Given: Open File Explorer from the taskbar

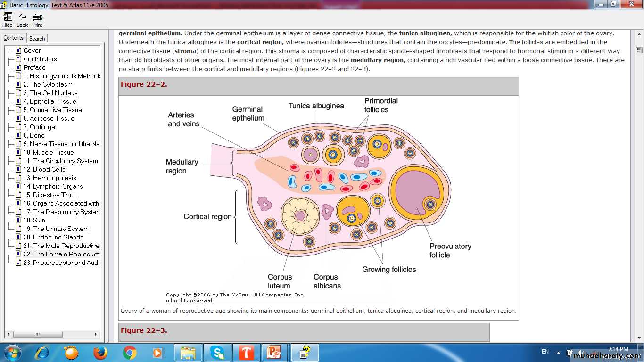Looking at the screenshot, I should pyautogui.click(x=188, y=353).
